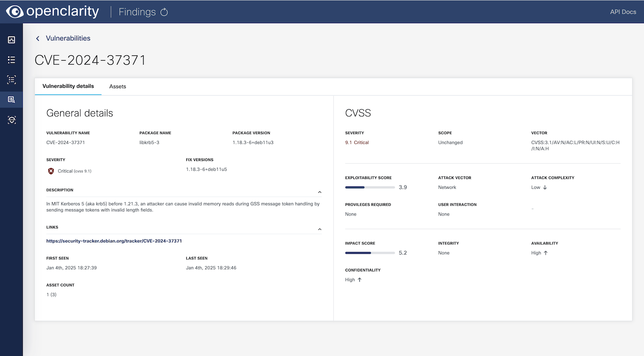Click the Impact score bar

(370, 253)
